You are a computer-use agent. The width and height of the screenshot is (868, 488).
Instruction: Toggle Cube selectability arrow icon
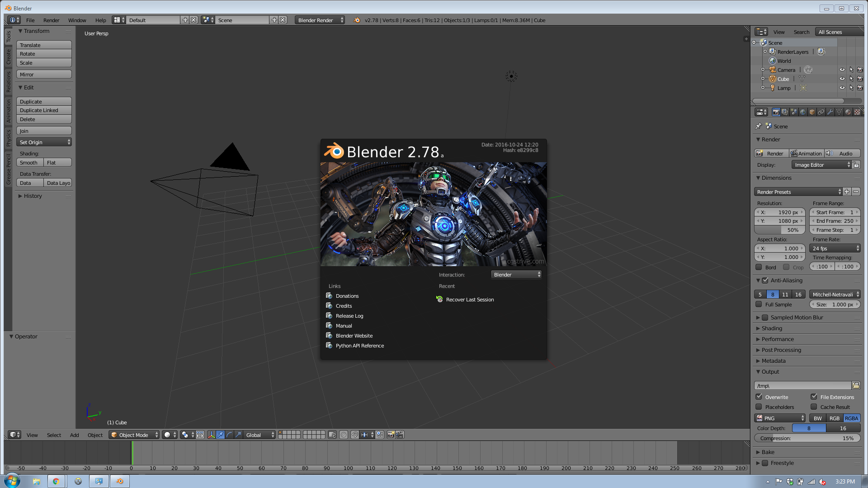pos(851,79)
